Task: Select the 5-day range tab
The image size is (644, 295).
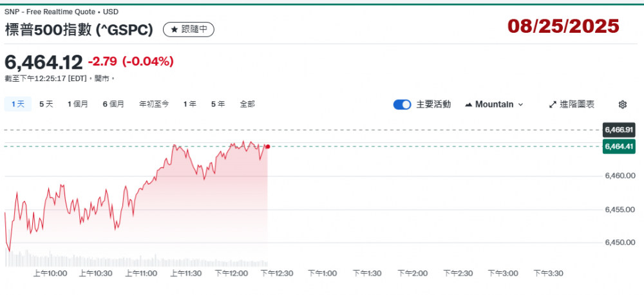Action: (46, 104)
